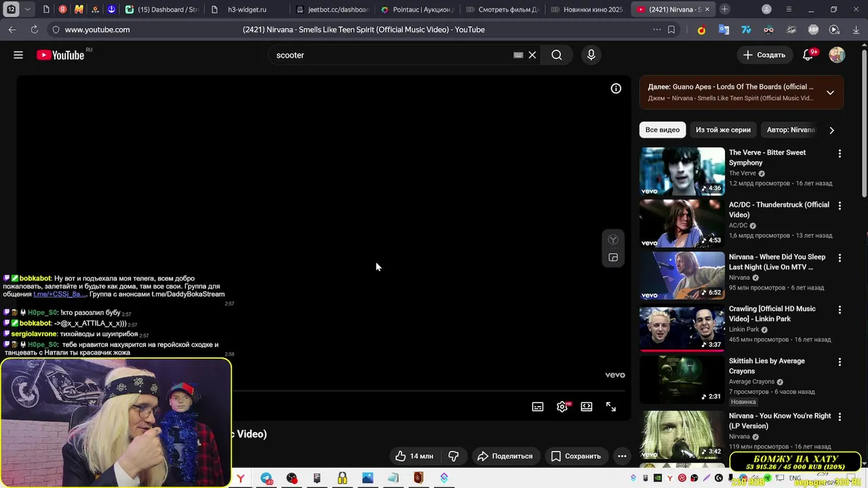
Task: Open the title Skittish Lies by Average Crayons
Action: (x=767, y=366)
